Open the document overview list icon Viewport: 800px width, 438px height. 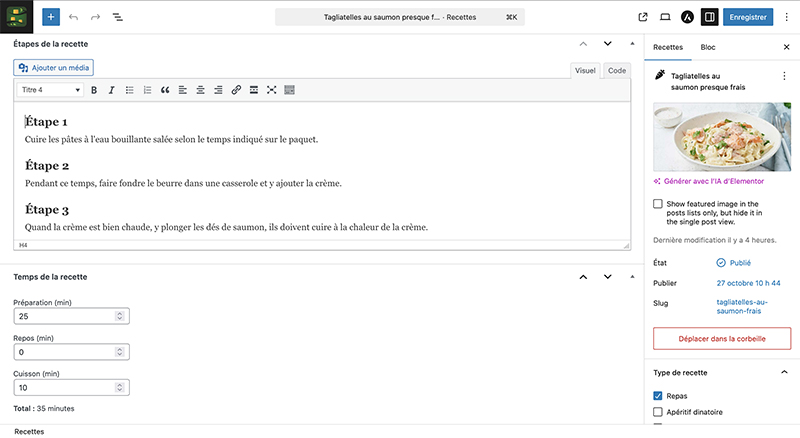[x=117, y=17]
